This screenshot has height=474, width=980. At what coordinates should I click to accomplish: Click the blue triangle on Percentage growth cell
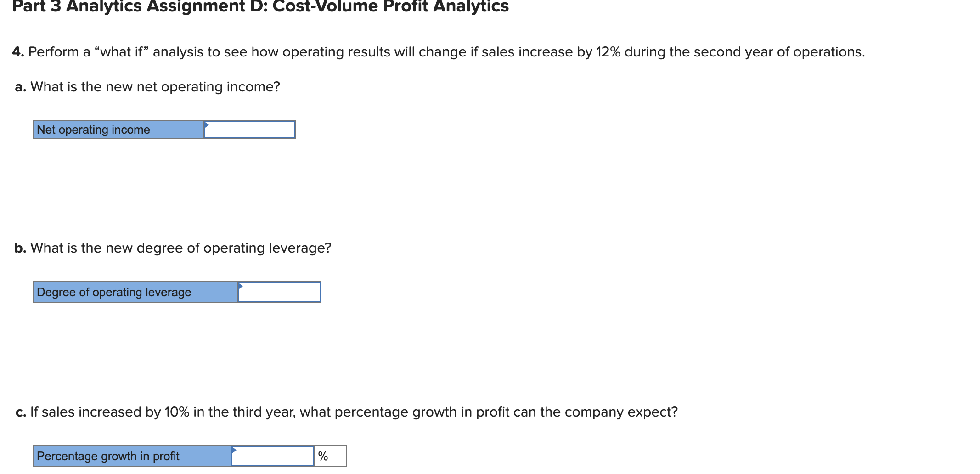point(235,451)
